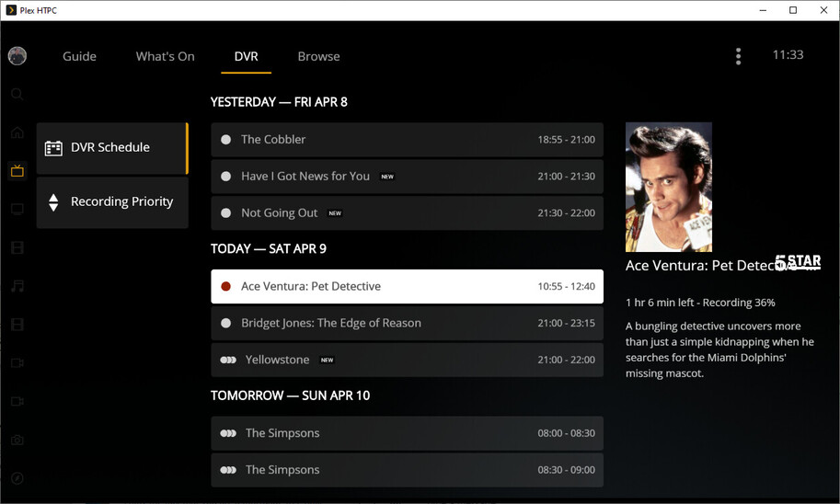The height and width of the screenshot is (504, 840).
Task: Open the film library icon above the music icon
Action: tap(17, 247)
